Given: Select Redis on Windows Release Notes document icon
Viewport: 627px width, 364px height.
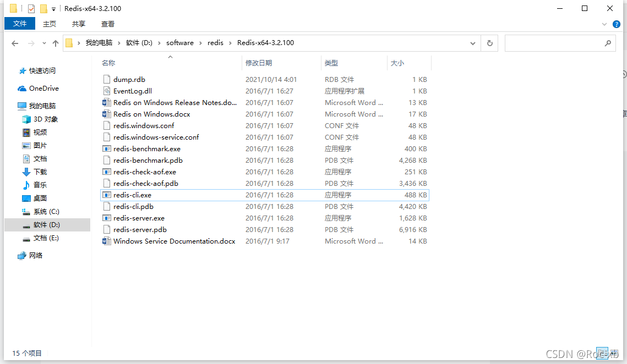Looking at the screenshot, I should tap(106, 103).
